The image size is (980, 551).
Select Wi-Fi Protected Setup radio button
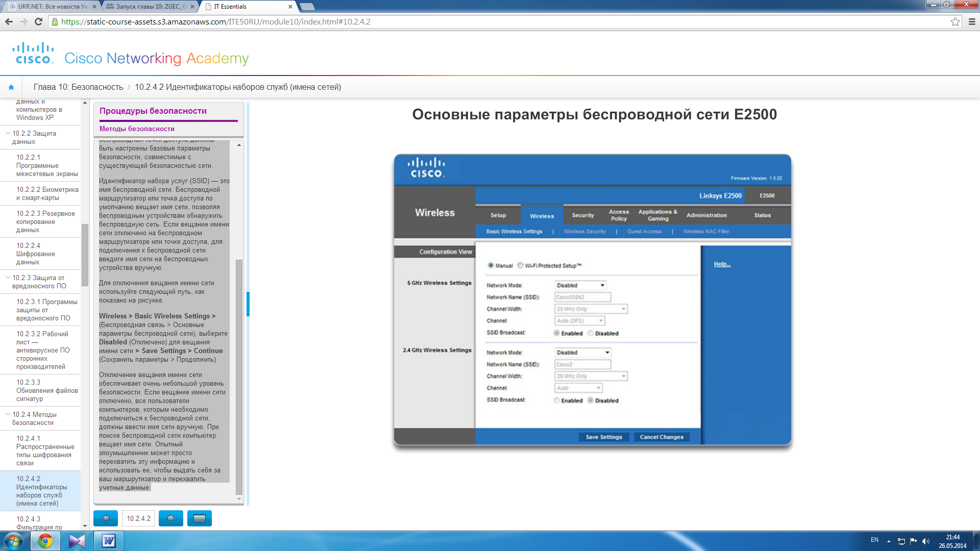[x=520, y=265]
